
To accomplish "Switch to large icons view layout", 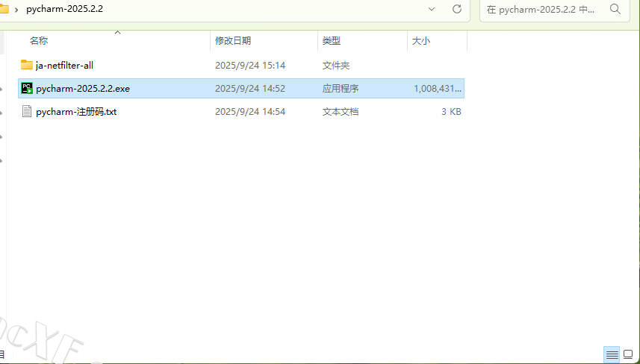I will click(629, 355).
